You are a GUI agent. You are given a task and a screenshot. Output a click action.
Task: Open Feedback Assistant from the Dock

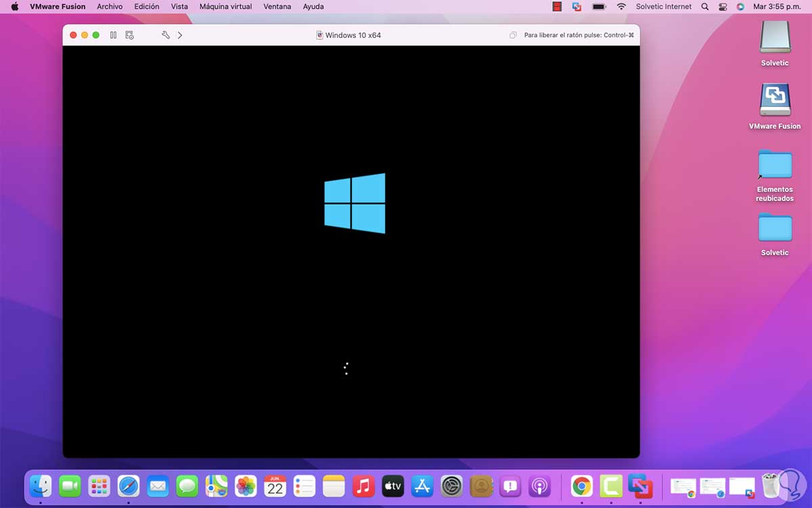click(x=510, y=486)
